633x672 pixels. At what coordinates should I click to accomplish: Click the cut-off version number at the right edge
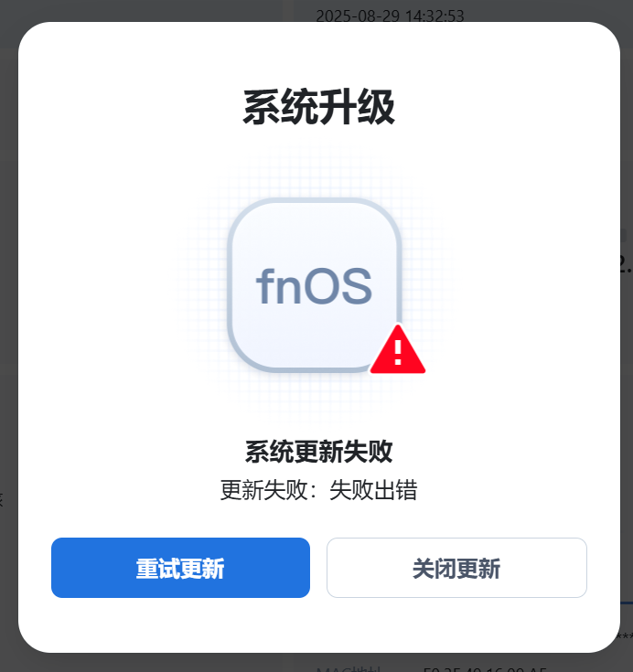pyautogui.click(x=626, y=263)
